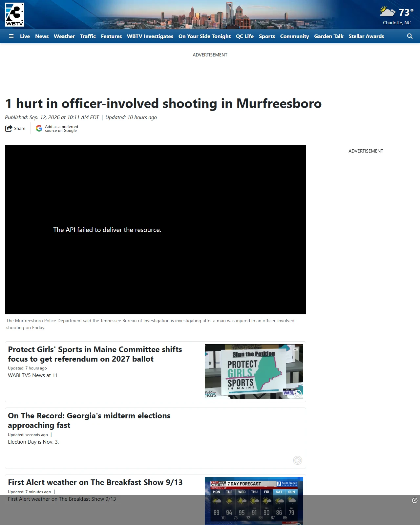This screenshot has width=420, height=525.
Task: Click the article headline about Murfreesboro shooting
Action: [163, 103]
